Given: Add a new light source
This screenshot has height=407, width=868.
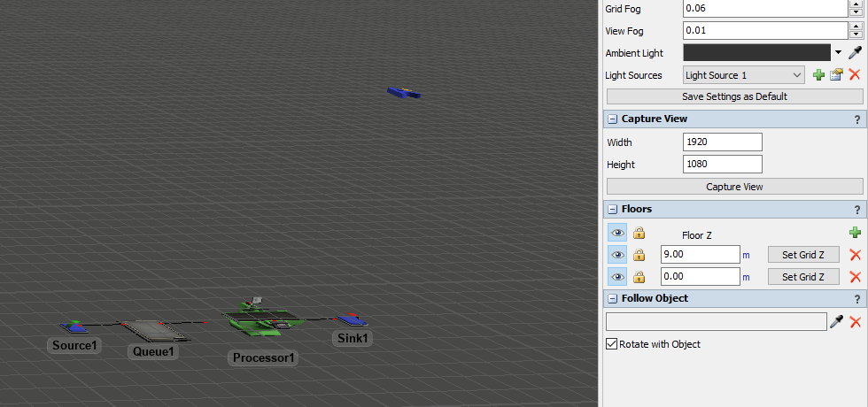Looking at the screenshot, I should click(x=818, y=75).
